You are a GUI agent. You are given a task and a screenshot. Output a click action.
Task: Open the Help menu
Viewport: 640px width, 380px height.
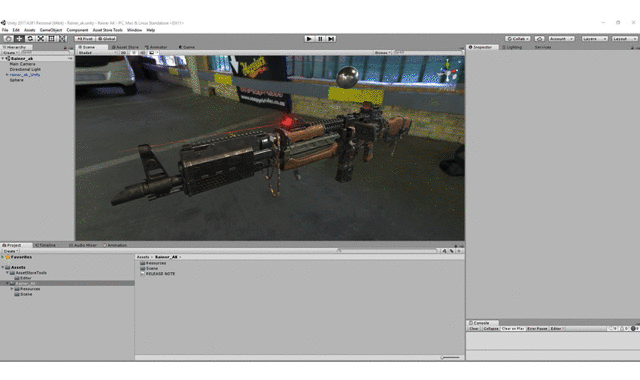(x=151, y=30)
